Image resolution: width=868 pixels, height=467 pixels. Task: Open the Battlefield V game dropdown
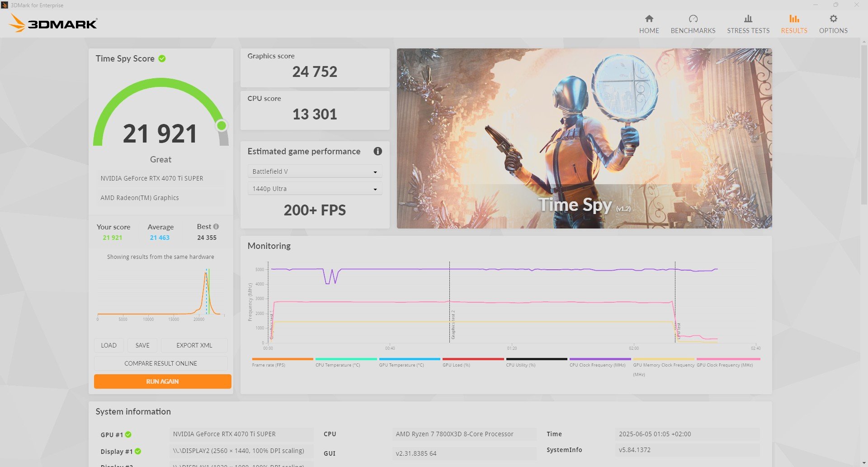(315, 172)
